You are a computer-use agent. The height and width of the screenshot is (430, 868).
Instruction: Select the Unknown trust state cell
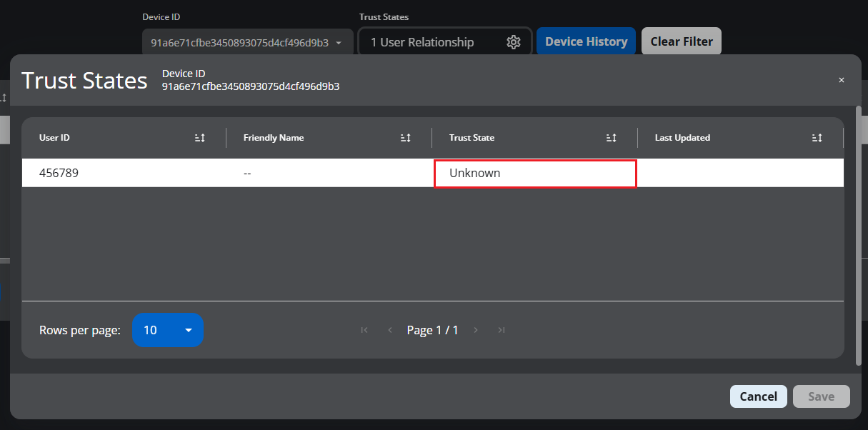535,174
